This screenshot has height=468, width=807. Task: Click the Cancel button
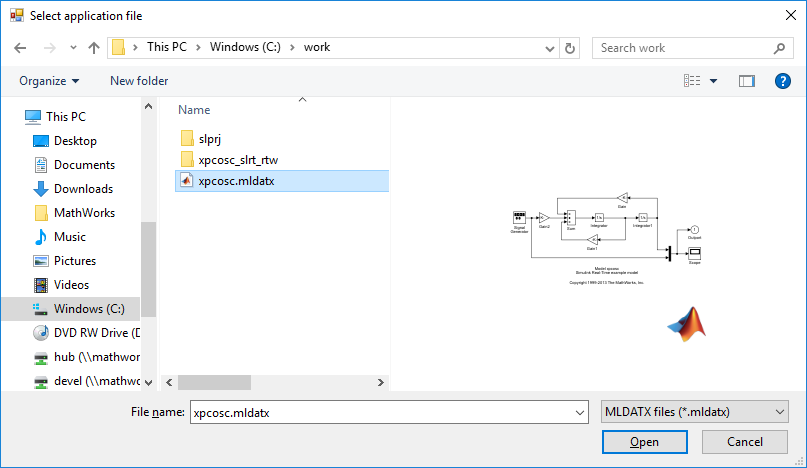pos(744,442)
